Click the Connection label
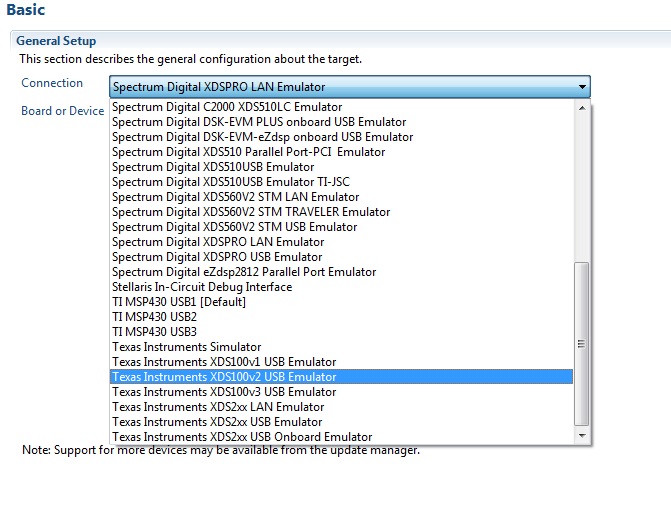The height and width of the screenshot is (524, 671). (52, 83)
